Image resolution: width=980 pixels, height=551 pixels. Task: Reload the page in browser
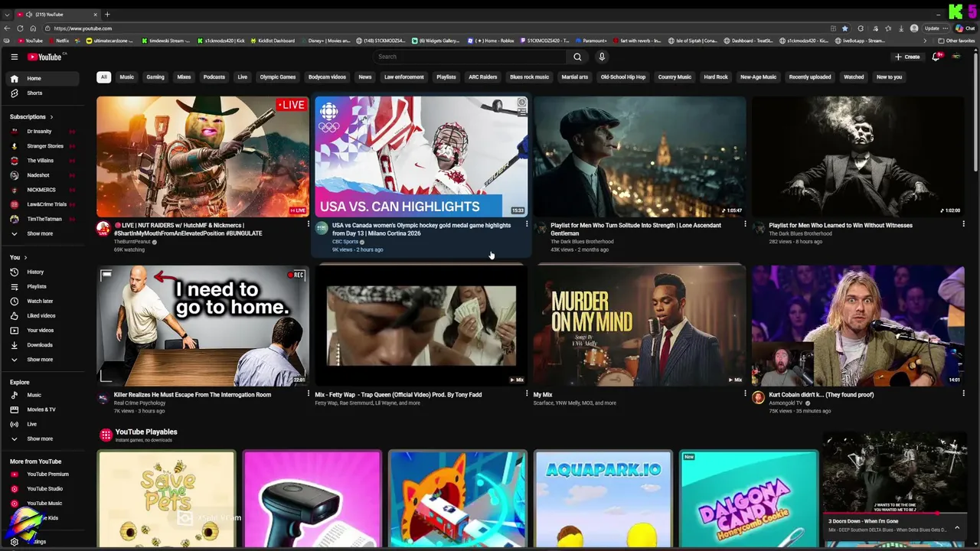coord(20,28)
